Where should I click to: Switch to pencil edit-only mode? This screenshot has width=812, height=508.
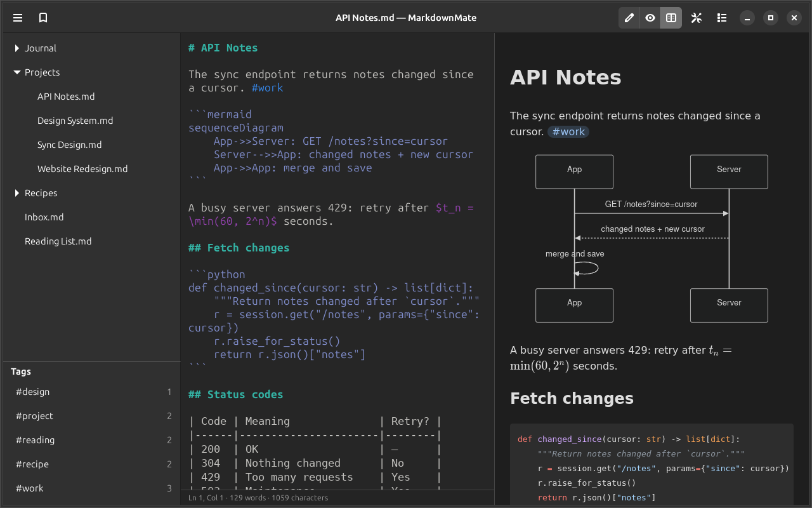click(629, 18)
